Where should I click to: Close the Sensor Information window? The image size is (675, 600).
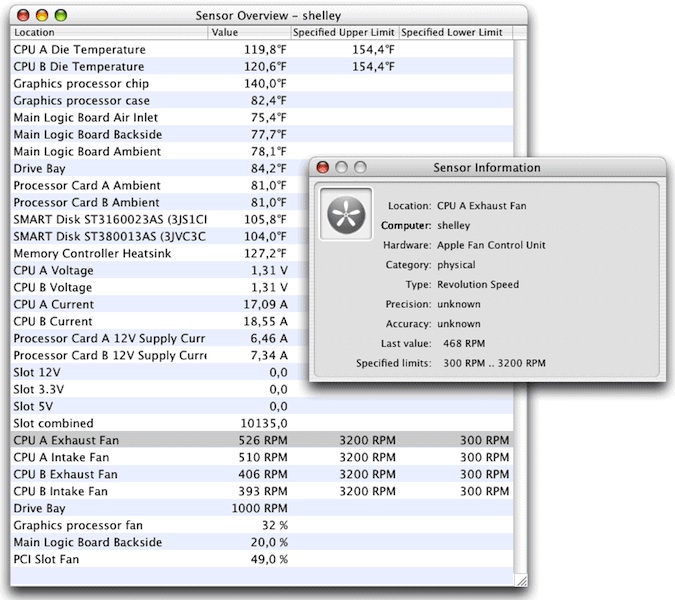[323, 168]
